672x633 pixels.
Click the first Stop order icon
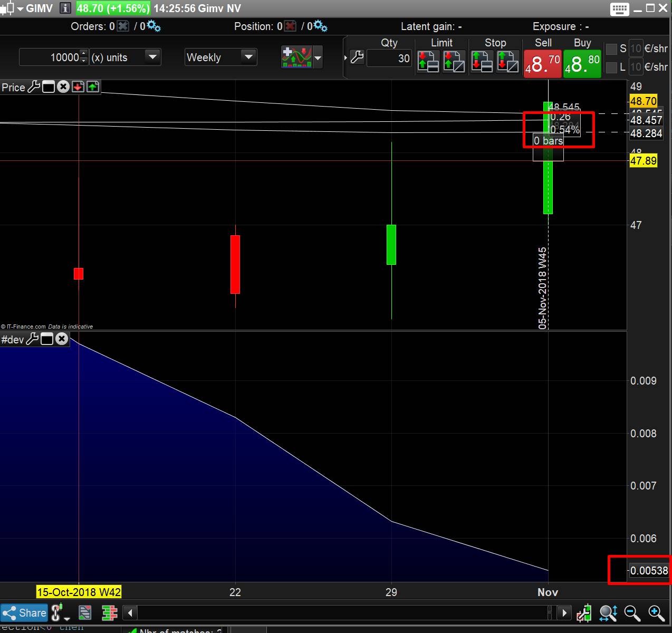(x=482, y=61)
